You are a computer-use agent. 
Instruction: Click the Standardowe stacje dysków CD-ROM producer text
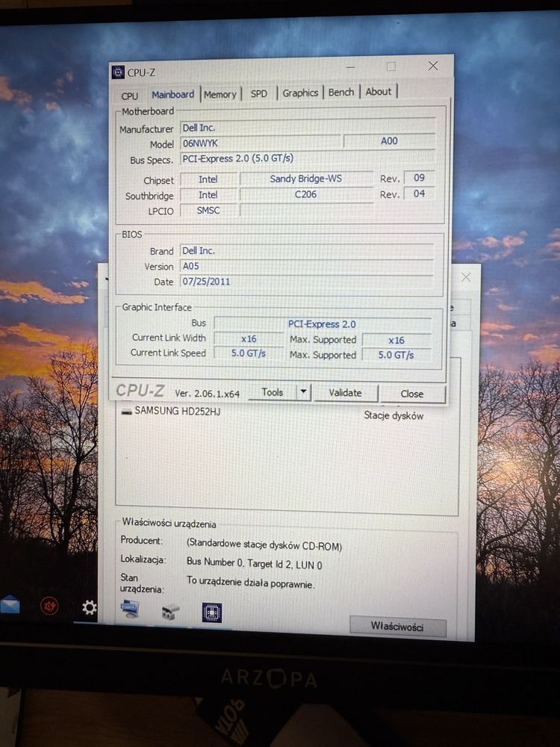pyautogui.click(x=264, y=544)
